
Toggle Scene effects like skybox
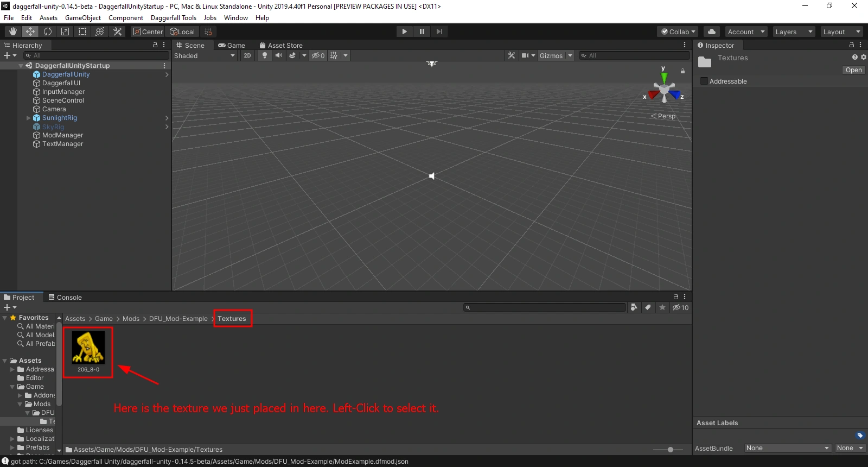tap(292, 55)
